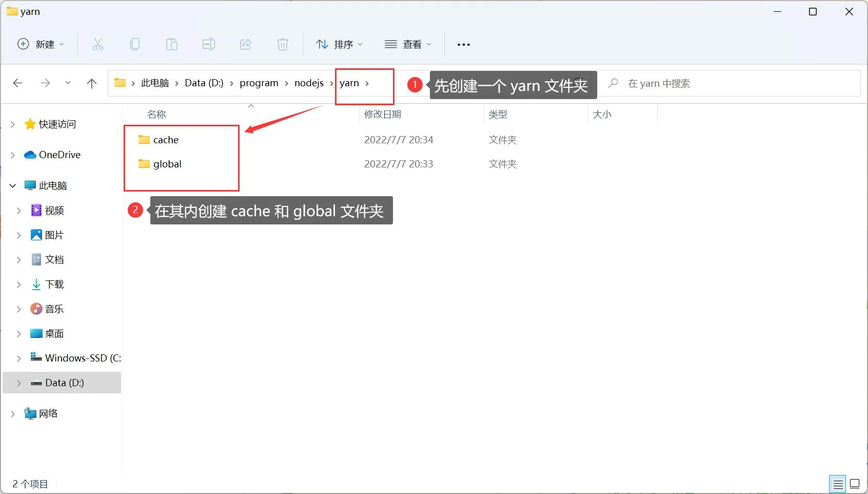
Task: Sort by 修改日期 column header
Action: click(383, 115)
